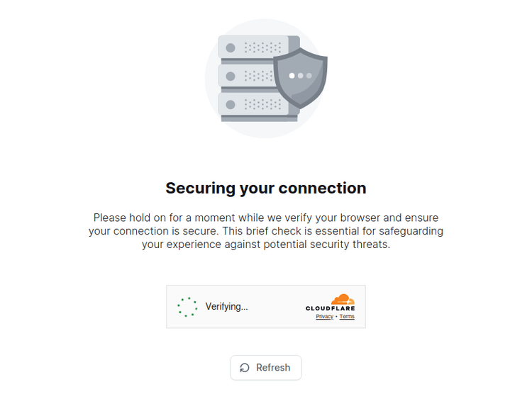Click the "Verifying..." status text
Viewport: 532px width, 399px height.
coord(226,307)
